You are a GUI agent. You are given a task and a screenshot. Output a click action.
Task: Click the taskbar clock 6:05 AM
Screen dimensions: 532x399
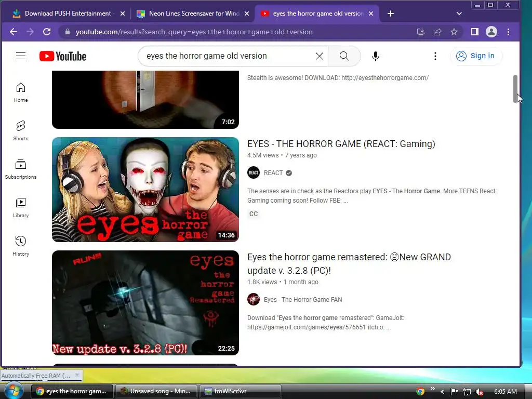[x=506, y=391]
